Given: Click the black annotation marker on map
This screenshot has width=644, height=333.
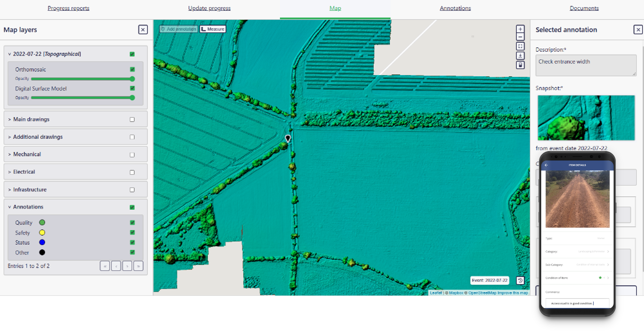Looking at the screenshot, I should [288, 138].
